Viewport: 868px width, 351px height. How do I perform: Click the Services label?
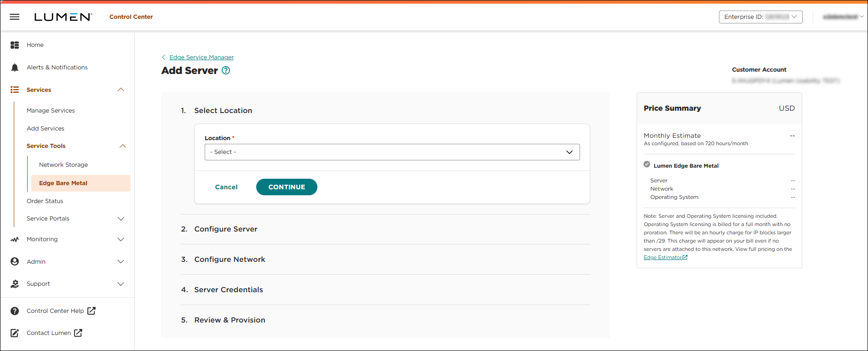[x=39, y=90]
